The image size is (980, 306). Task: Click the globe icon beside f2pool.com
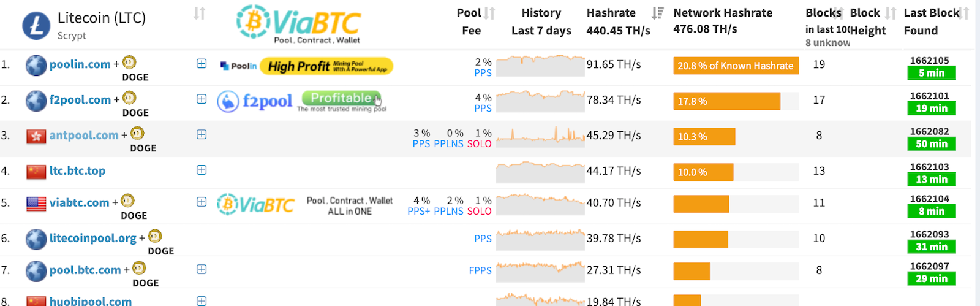coord(36,101)
